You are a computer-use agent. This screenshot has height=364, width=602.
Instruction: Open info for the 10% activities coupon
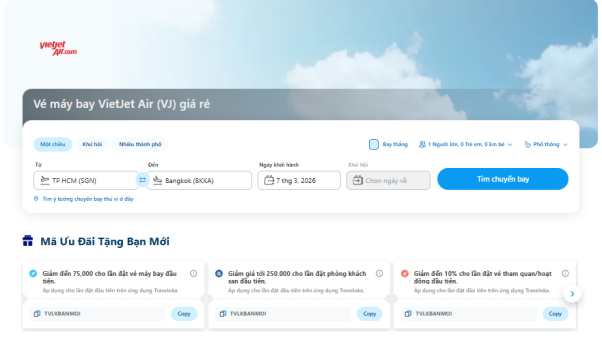(565, 273)
